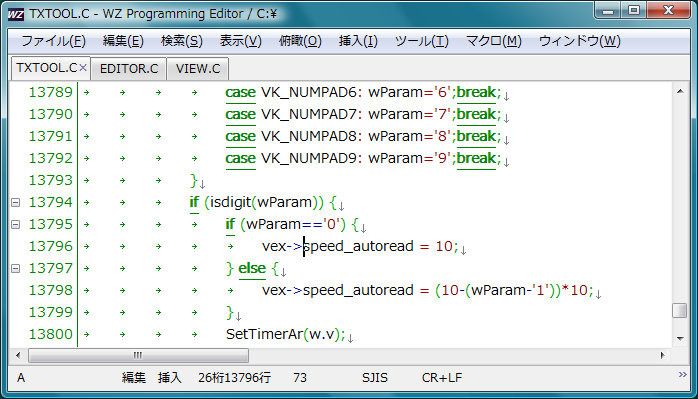698x399 pixels.
Task: Click the CR+LF line ending indicator
Action: (442, 378)
